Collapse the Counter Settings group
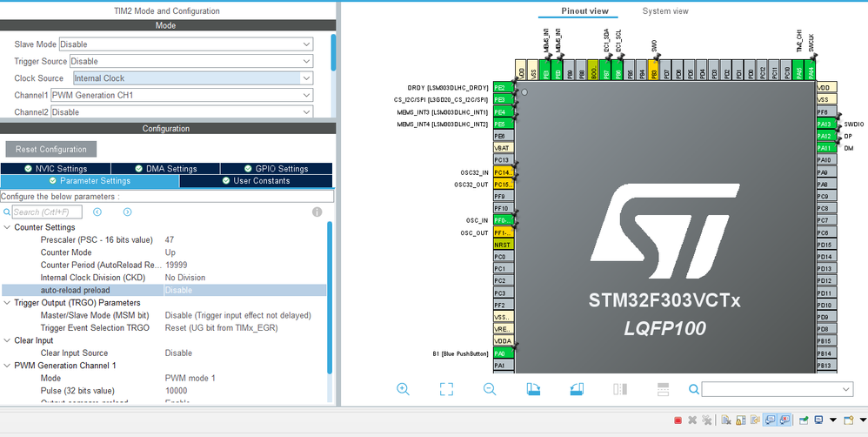The height and width of the screenshot is (437, 868). point(7,227)
